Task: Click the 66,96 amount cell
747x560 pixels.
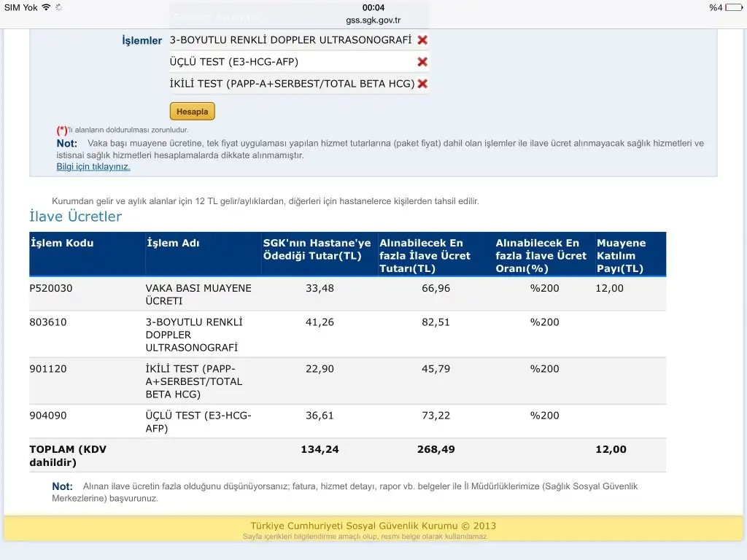Action: pyautogui.click(x=436, y=288)
